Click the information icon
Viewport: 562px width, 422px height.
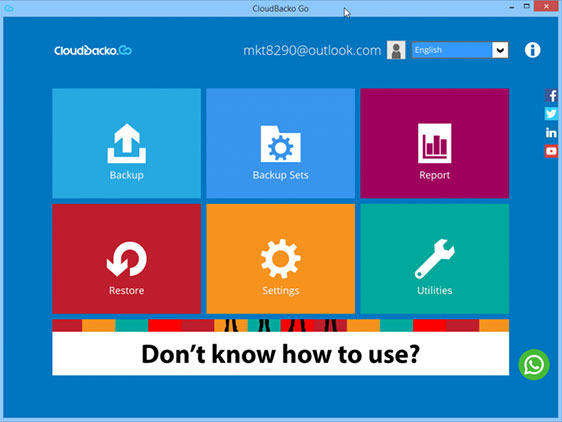(533, 50)
